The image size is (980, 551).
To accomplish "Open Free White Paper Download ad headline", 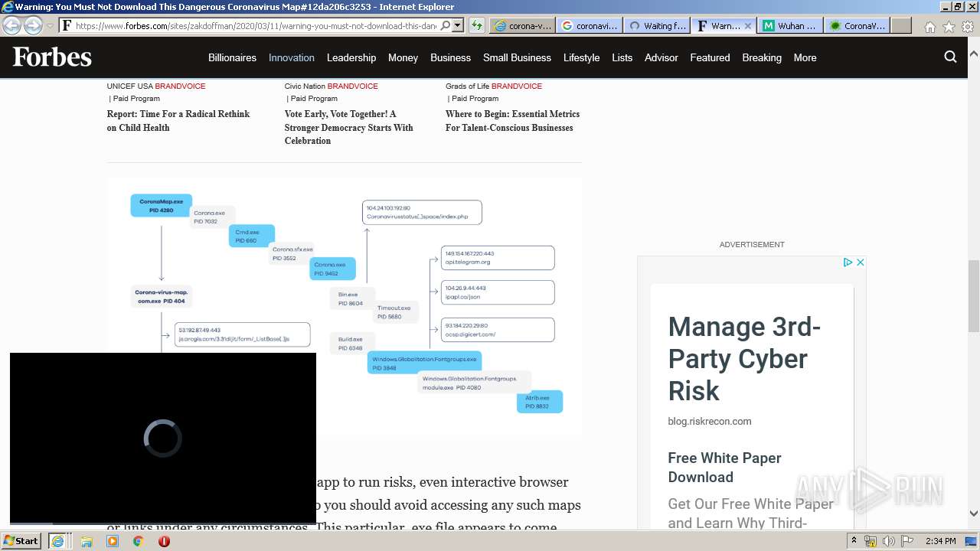I will pos(724,468).
